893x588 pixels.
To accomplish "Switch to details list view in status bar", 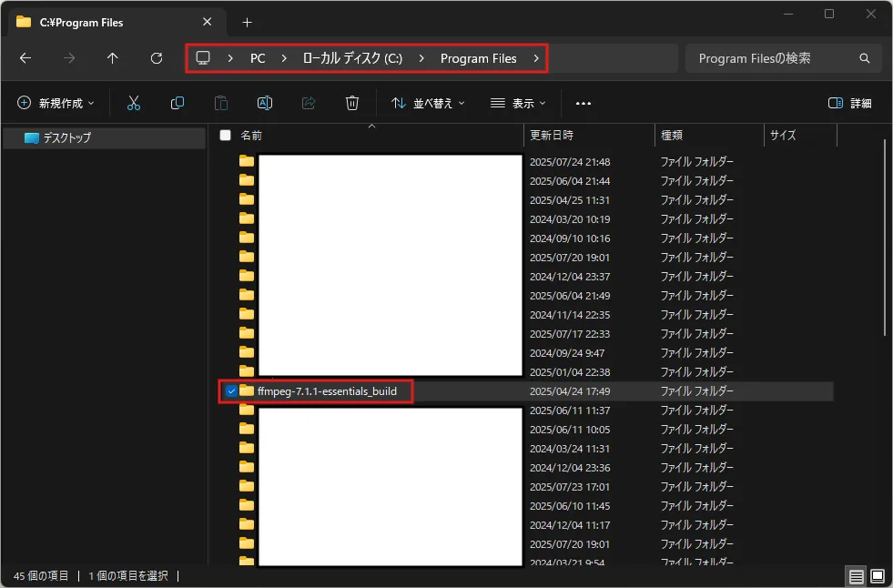I will (x=856, y=576).
